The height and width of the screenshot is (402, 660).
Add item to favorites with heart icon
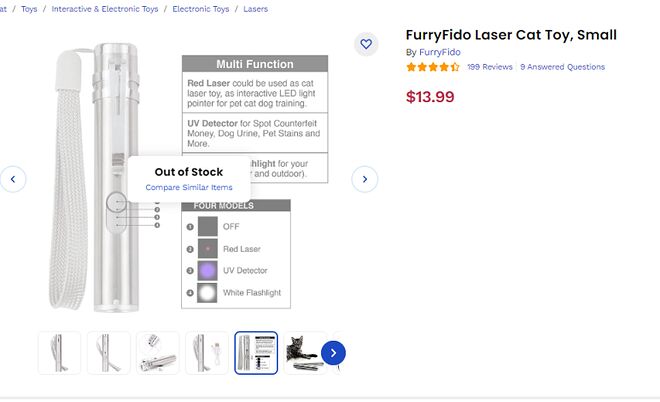click(366, 44)
